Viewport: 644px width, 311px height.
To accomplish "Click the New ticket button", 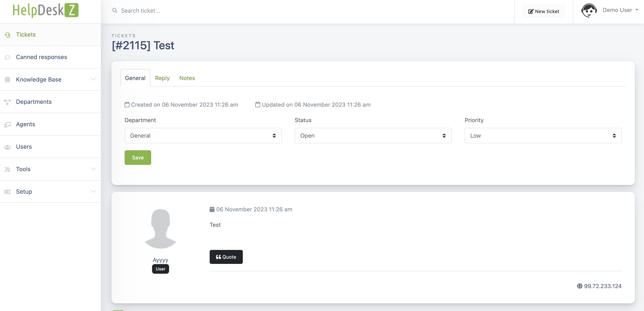I will pyautogui.click(x=544, y=11).
